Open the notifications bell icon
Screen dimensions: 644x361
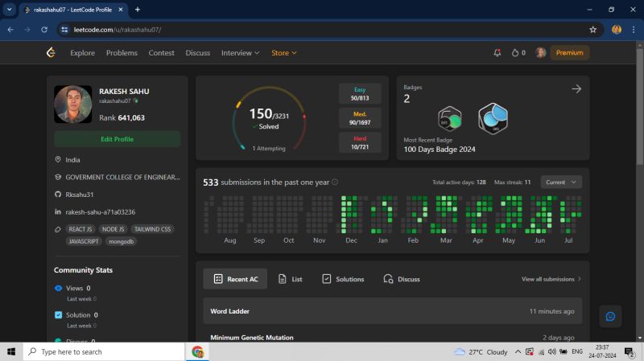[x=497, y=53]
